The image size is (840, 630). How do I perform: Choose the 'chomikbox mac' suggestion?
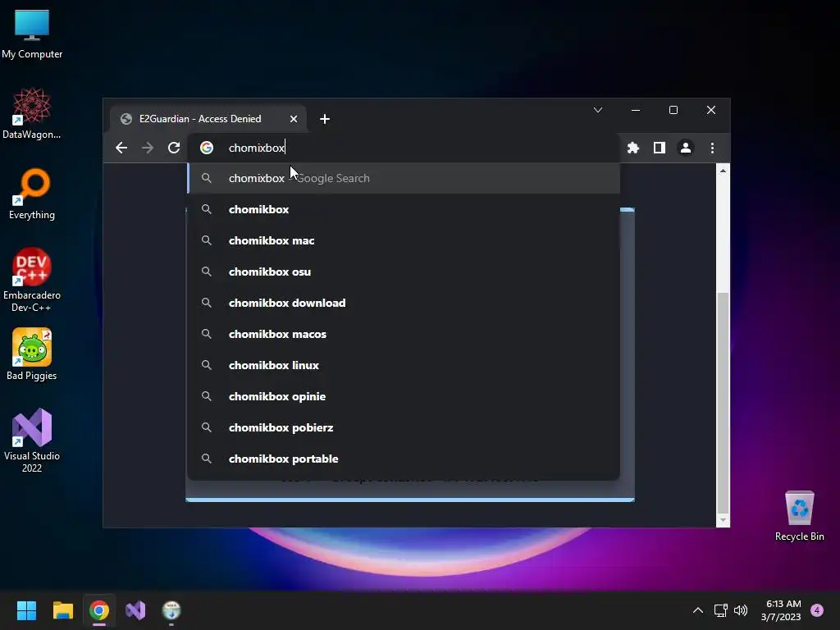404,240
